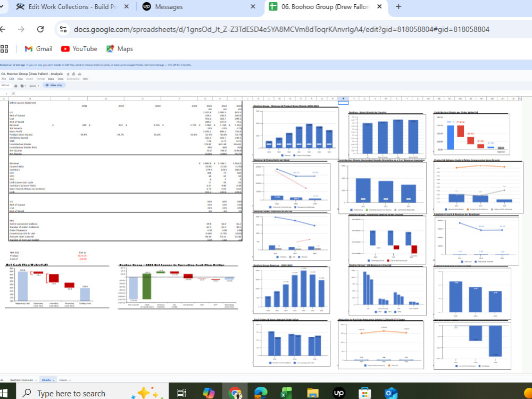Image resolution: width=532 pixels, height=399 pixels.
Task: Click the docs.google.com address bar URL
Action: [281, 29]
